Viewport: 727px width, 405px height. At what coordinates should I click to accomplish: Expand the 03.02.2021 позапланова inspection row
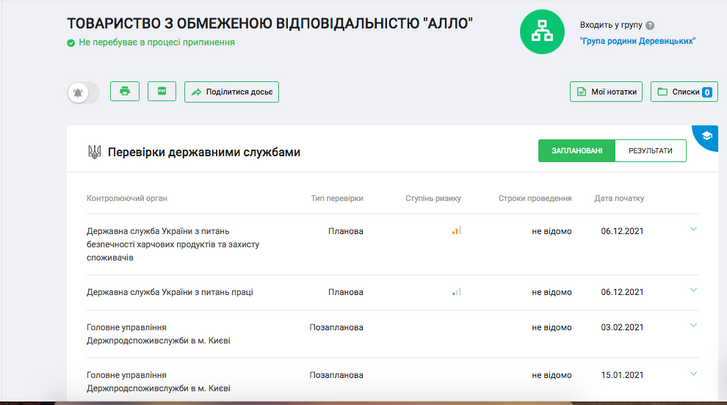693,325
